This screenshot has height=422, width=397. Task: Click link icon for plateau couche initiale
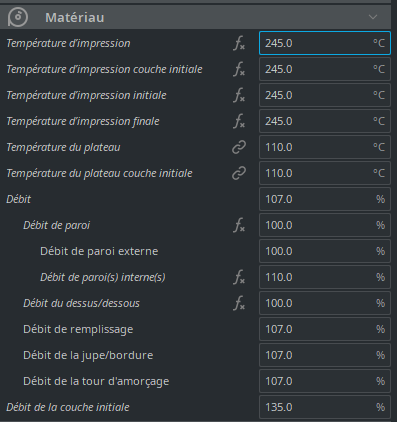pyautogui.click(x=239, y=173)
